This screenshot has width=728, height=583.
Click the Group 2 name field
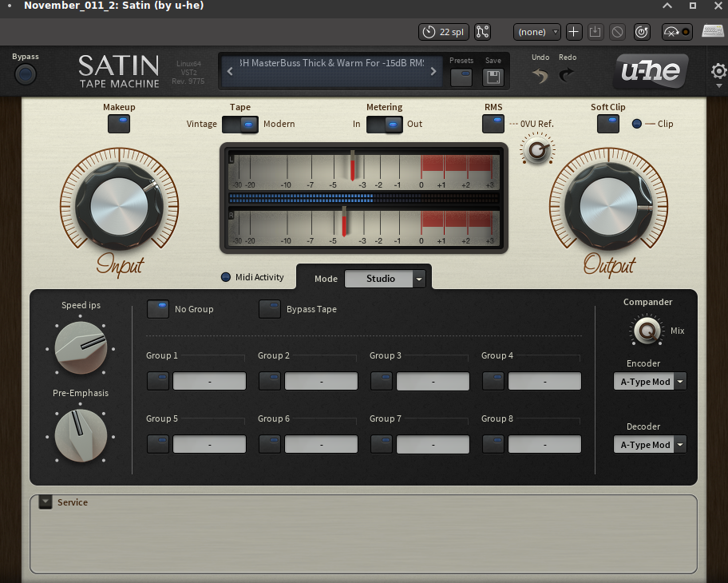pos(321,381)
